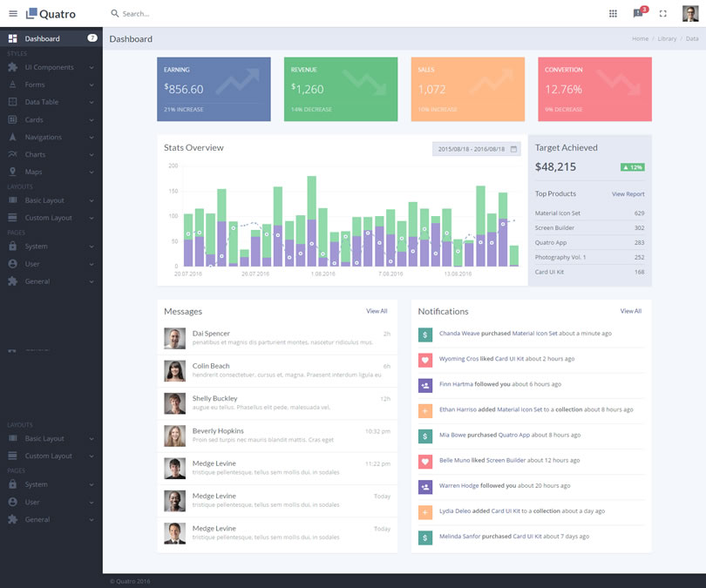Toggle the sidebar with hamburger menu icon
This screenshot has height=588, width=706.
coord(12,13)
